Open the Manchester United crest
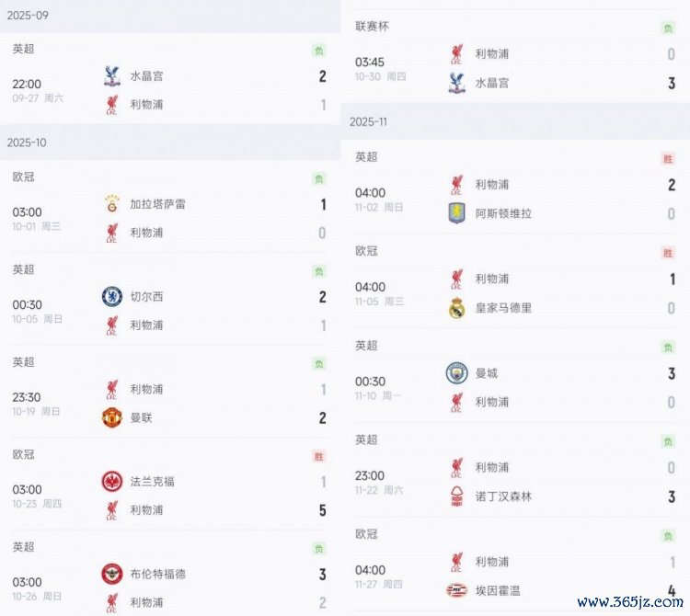The image size is (690, 616). point(112,417)
